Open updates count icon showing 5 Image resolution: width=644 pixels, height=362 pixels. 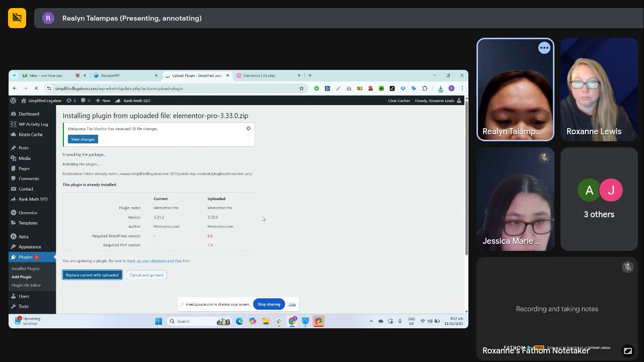click(71, 101)
